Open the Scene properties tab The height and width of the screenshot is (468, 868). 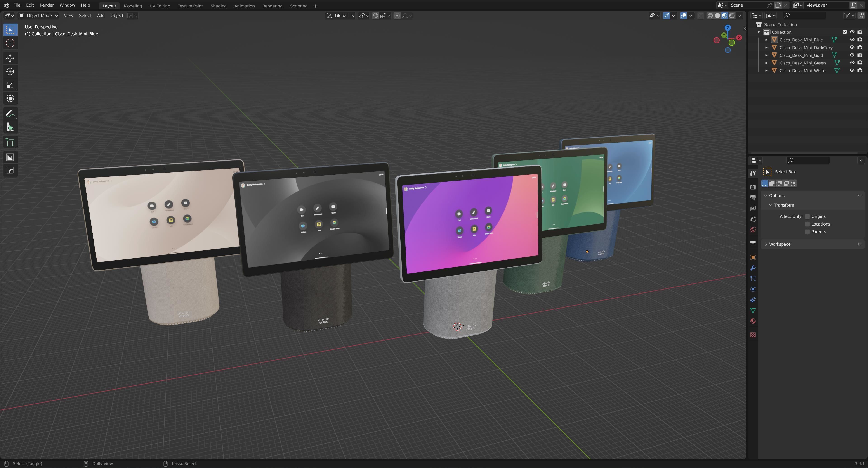(x=753, y=219)
